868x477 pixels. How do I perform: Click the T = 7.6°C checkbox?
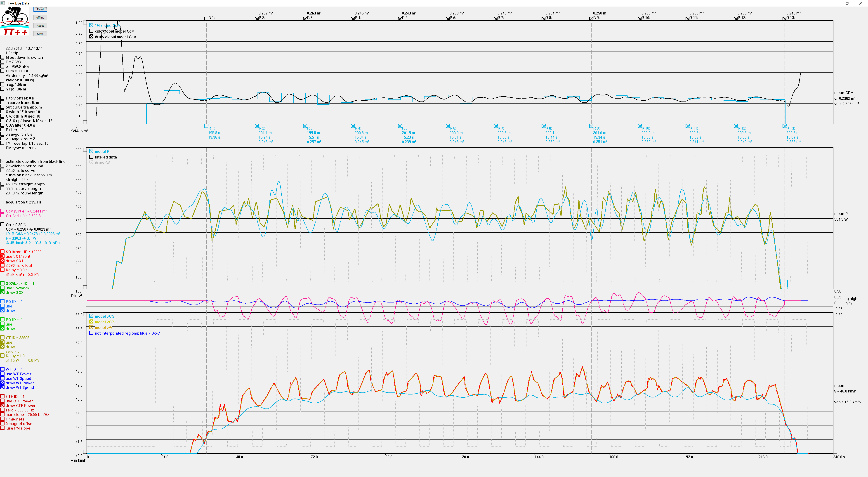click(2, 62)
